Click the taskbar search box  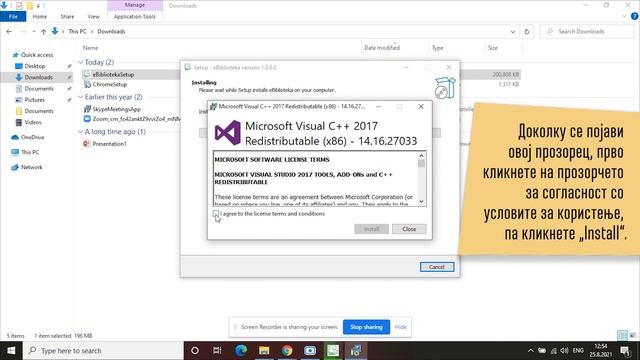pyautogui.click(x=103, y=351)
